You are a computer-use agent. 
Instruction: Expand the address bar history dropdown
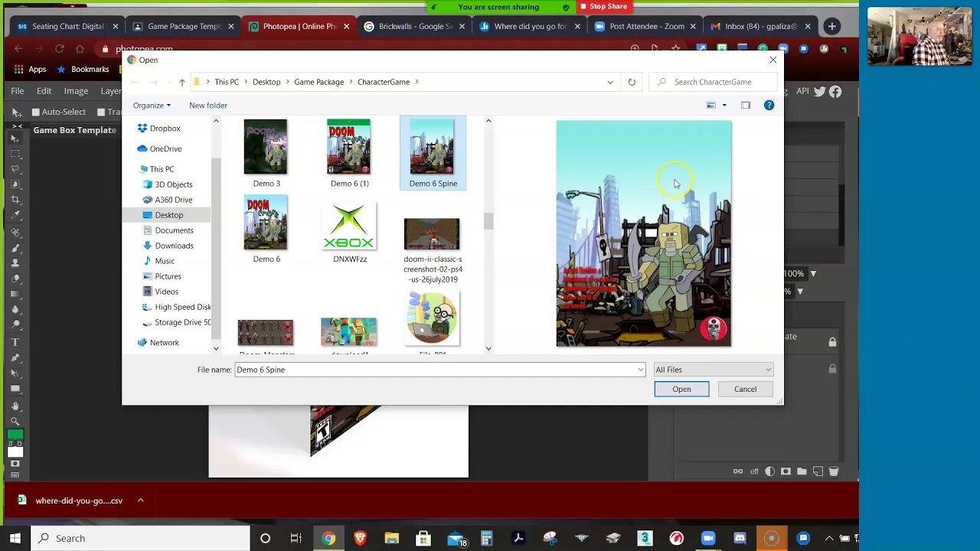point(610,82)
